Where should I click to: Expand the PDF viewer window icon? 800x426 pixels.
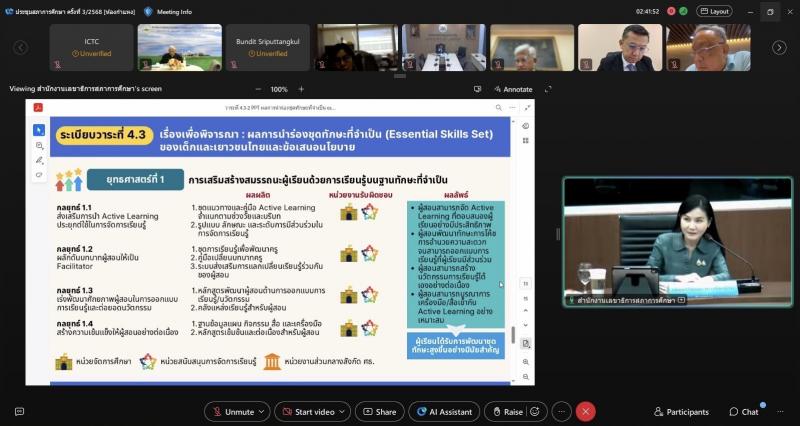point(527,108)
